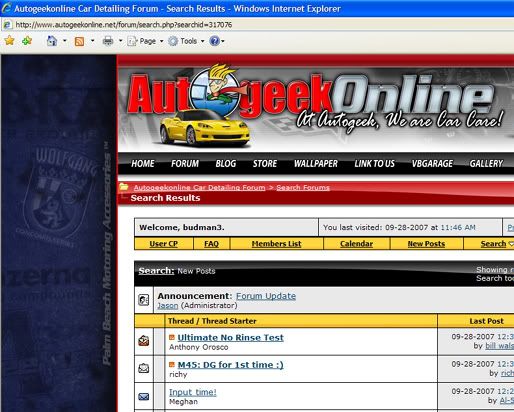This screenshot has width=514, height=412.
Task: Open WALLPAPER in site navigation
Action: click(316, 164)
